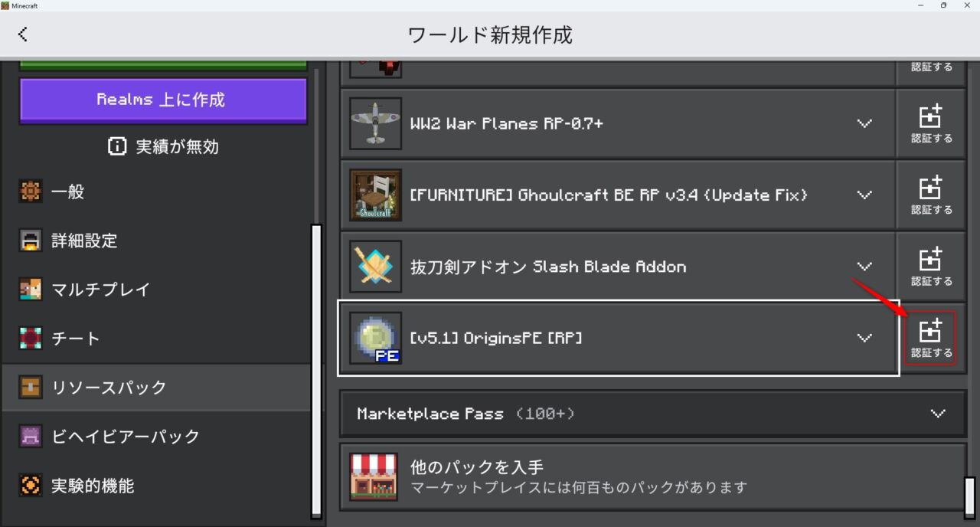Click the 実験的機能 flask icon

pyautogui.click(x=31, y=485)
